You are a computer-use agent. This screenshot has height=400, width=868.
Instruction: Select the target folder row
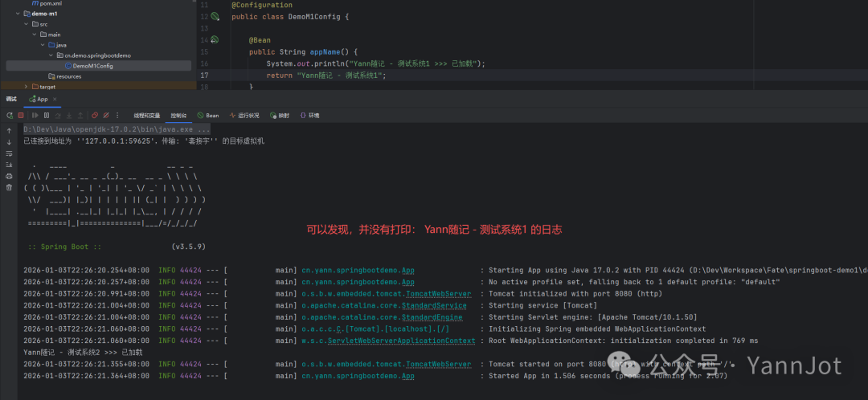(99, 86)
